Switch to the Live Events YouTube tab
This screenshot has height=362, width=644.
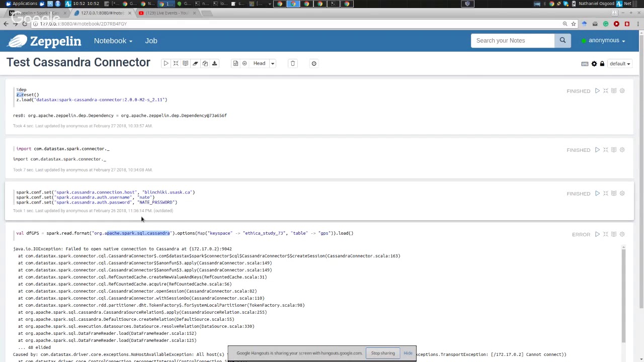pos(167,13)
